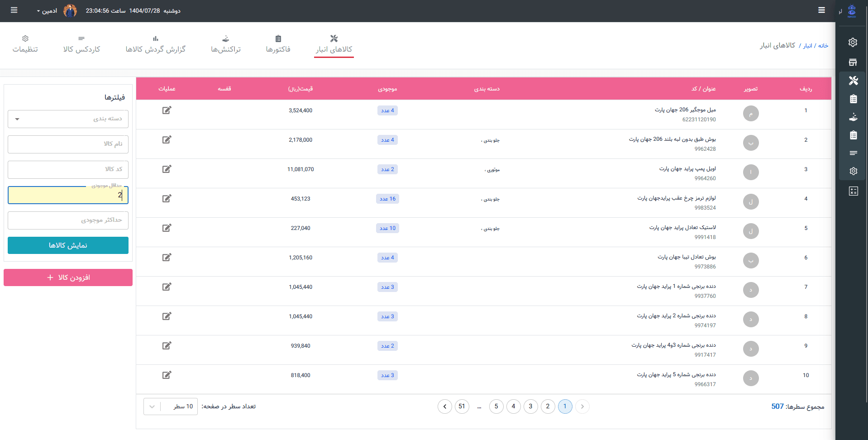Open the rows-per-page 10 سطر dropdown
Viewport: 868px width, 440px height.
click(x=171, y=407)
